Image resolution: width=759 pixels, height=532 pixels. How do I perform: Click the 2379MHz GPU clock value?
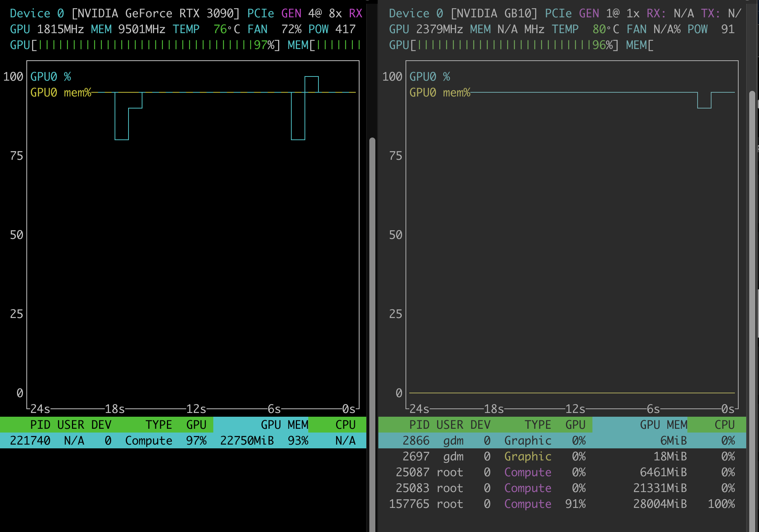point(439,29)
